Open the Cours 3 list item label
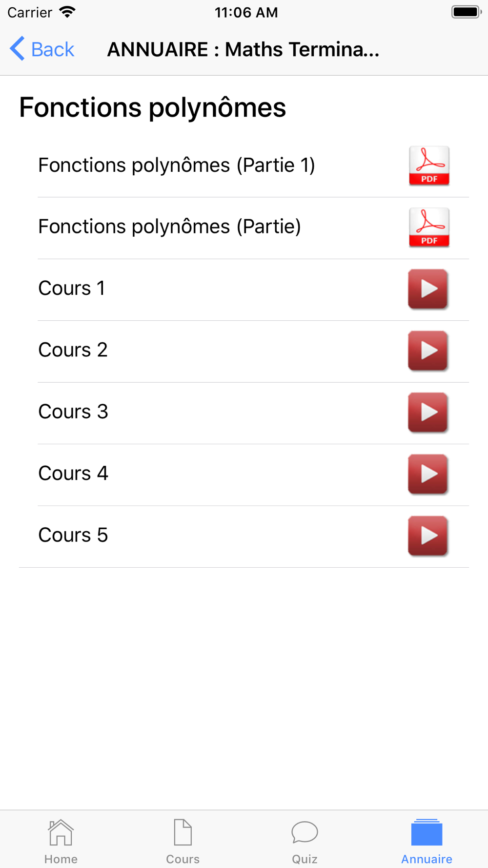The width and height of the screenshot is (488, 868). (x=73, y=412)
